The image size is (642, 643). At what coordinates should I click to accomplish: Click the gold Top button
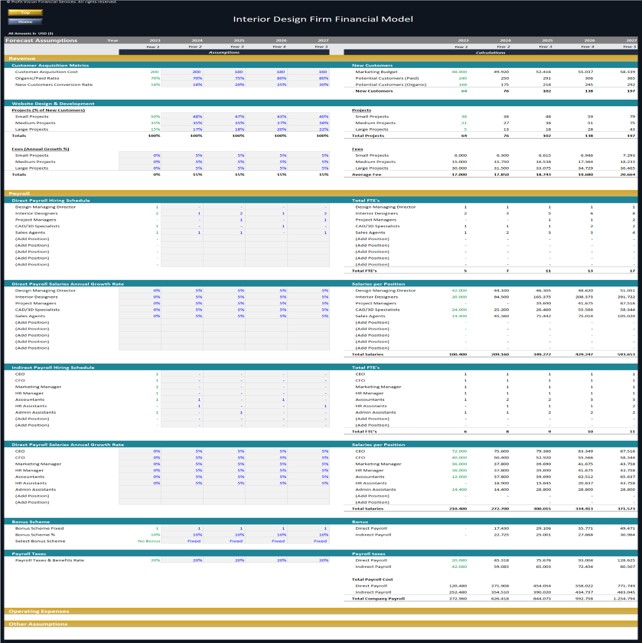click(25, 13)
